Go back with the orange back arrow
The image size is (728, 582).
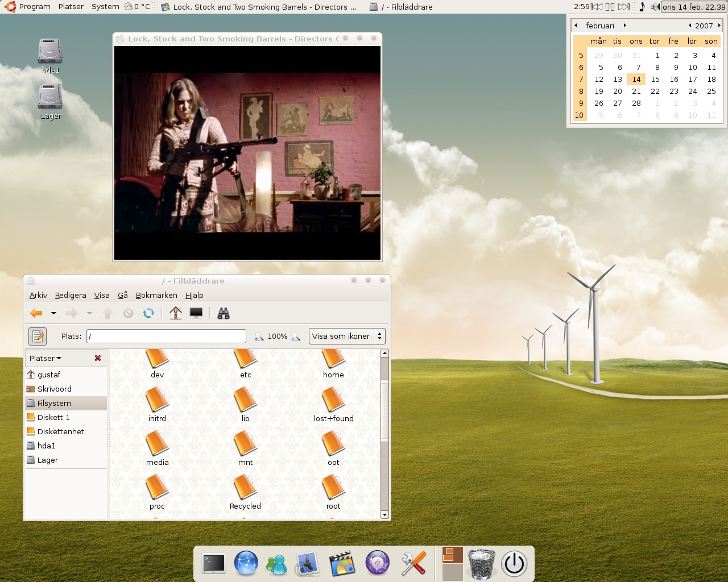click(36, 313)
